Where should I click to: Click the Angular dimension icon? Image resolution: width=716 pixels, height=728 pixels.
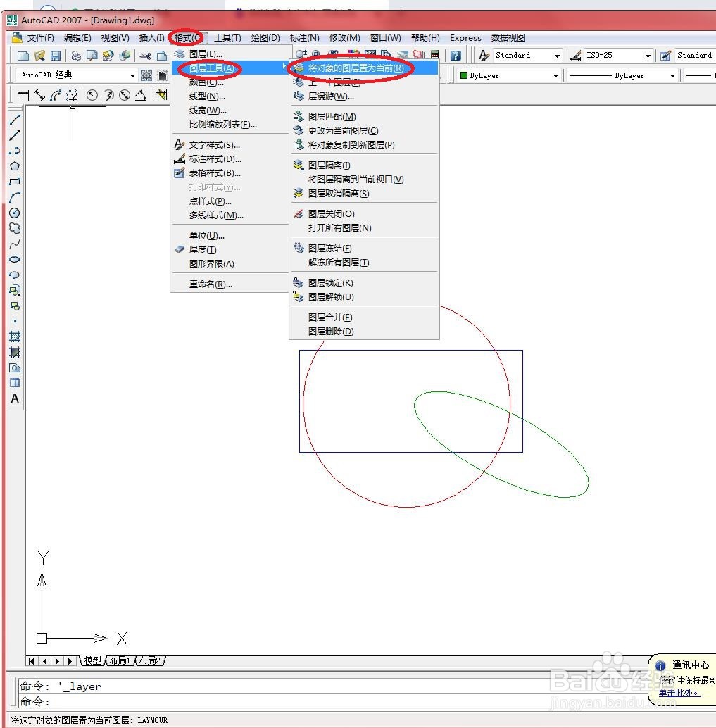click(141, 95)
